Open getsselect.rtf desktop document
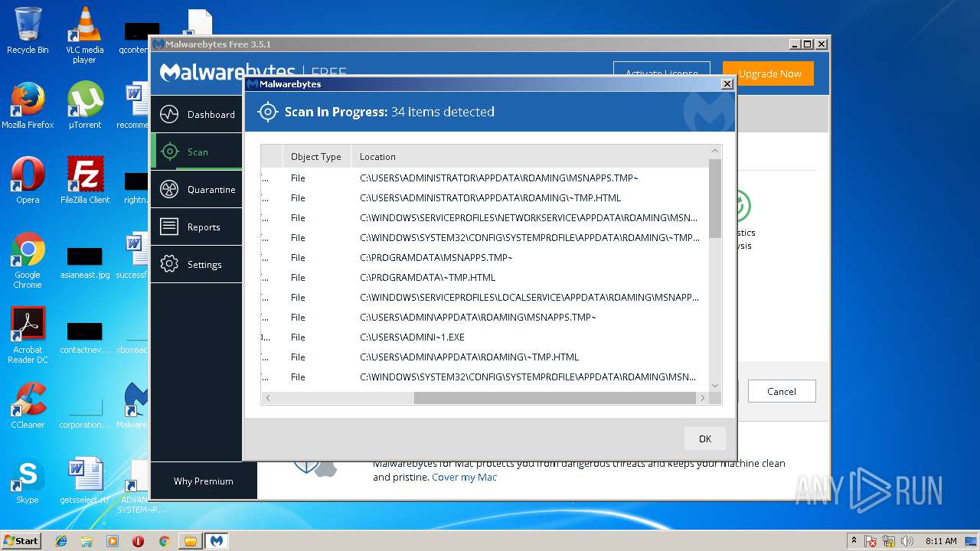This screenshot has width=980, height=551. click(85, 480)
